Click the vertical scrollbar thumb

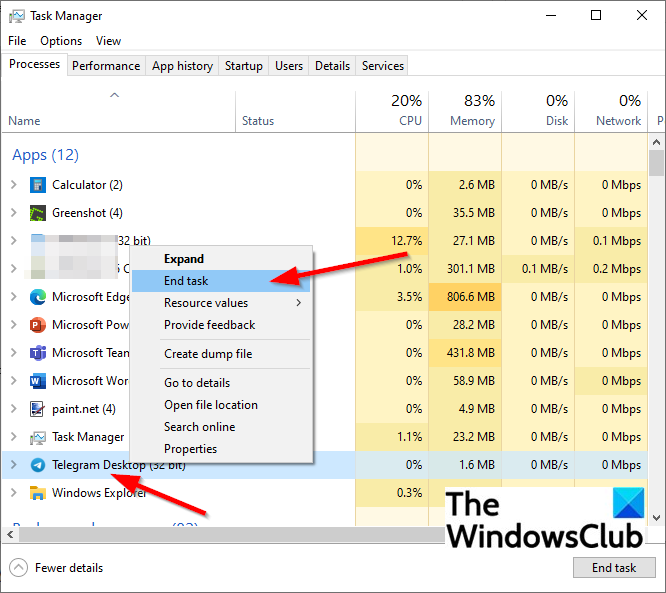(657, 163)
